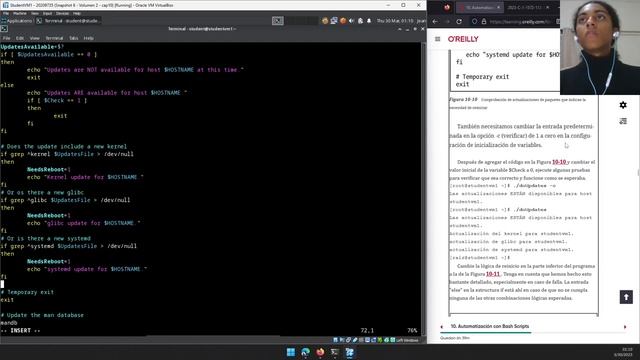Open the Windows Start button
Image resolution: width=640 pixels, height=360 pixels.
coord(291,352)
